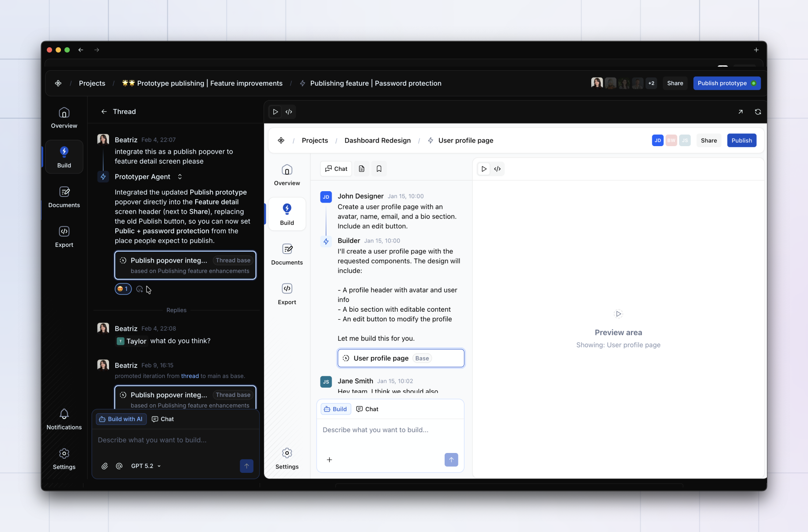Send the message in the light composer

[451, 460]
